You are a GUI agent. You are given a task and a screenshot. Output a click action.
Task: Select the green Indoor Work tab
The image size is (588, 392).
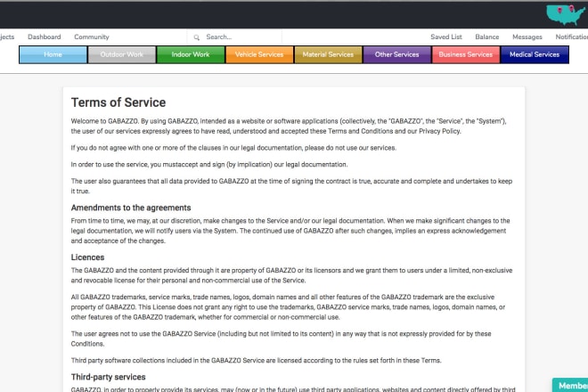(x=191, y=54)
